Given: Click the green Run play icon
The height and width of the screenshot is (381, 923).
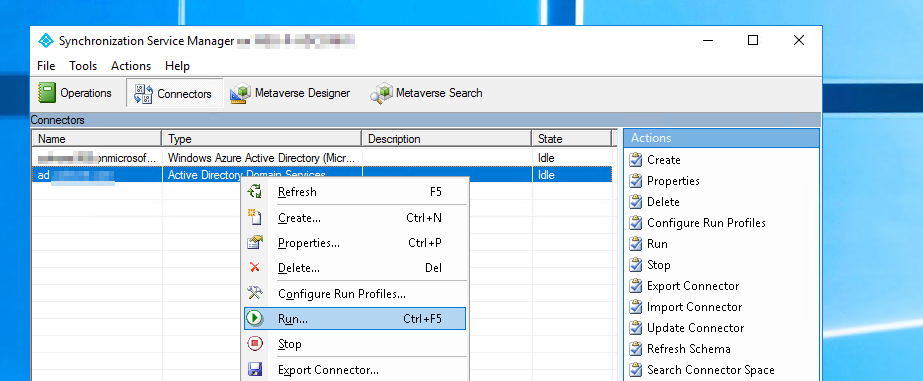Looking at the screenshot, I should [x=254, y=318].
